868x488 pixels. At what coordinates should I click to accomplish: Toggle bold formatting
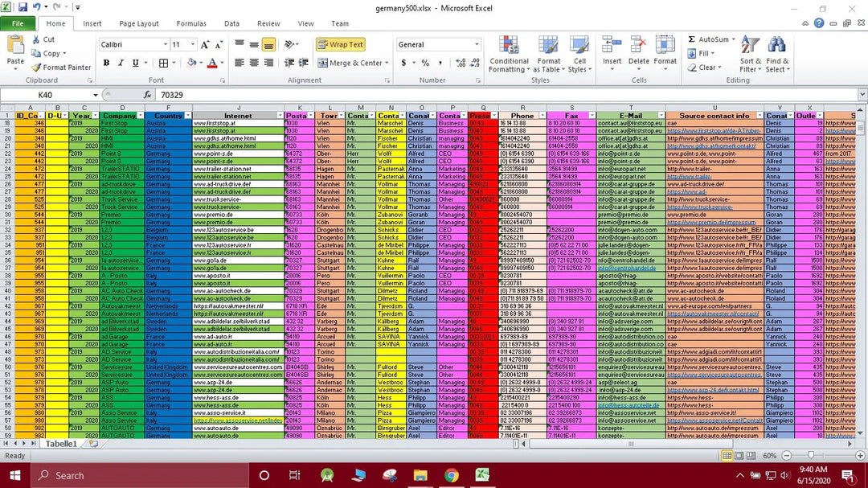[106, 62]
